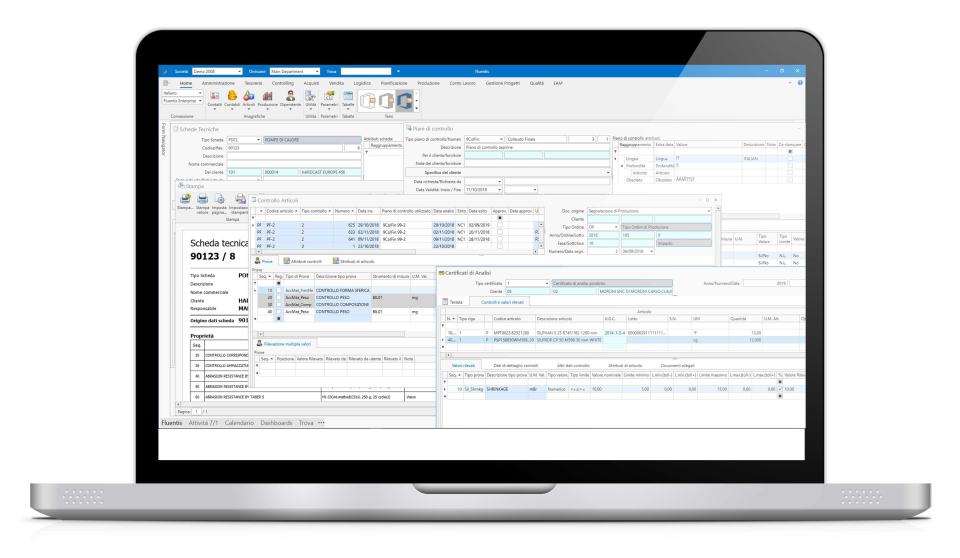Open Calendario in bottom navigation bar
The image size is (960, 558).
click(239, 423)
